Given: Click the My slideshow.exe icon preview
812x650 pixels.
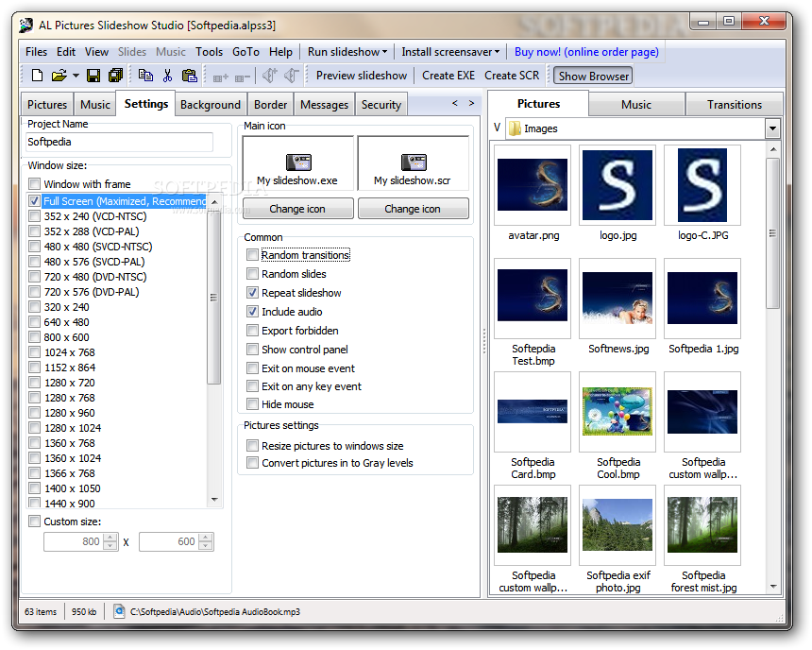Looking at the screenshot, I should [297, 163].
